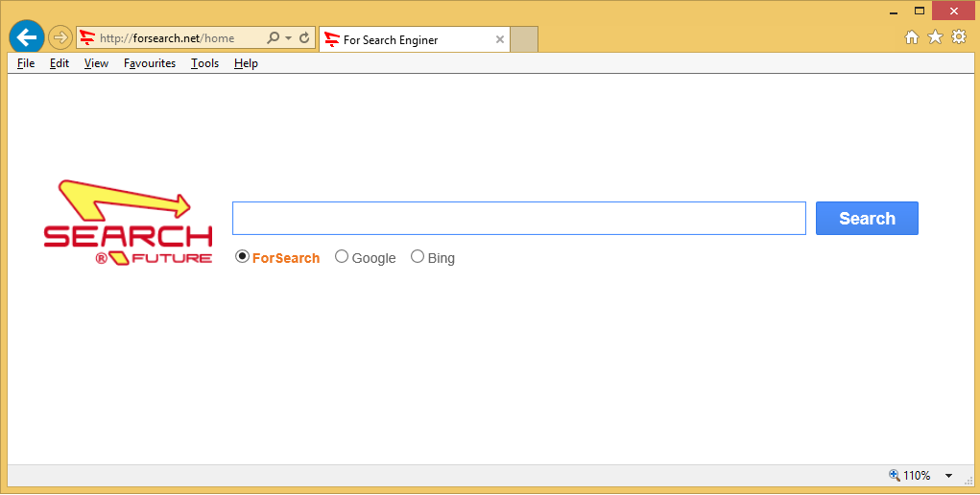Image resolution: width=980 pixels, height=495 pixels.
Task: Focus the ForSearch query input box
Action: 518,218
